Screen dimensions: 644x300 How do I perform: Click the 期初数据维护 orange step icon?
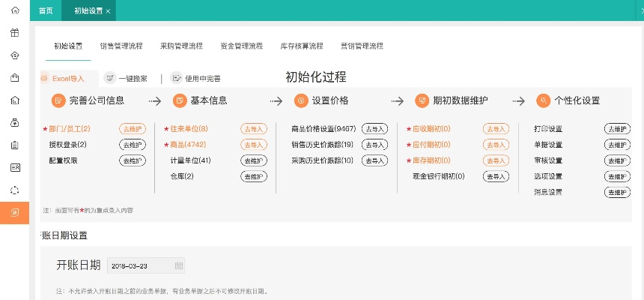pyautogui.click(x=422, y=100)
